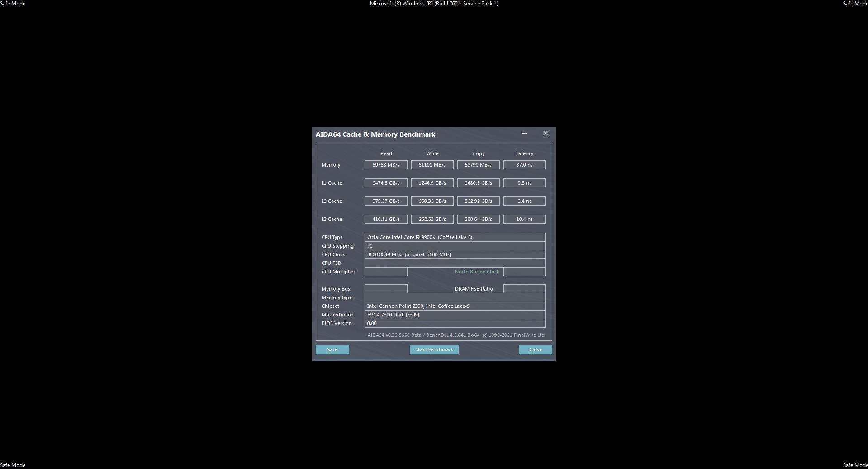Click the empty CPU FSB field
868x469 pixels.
(455, 263)
